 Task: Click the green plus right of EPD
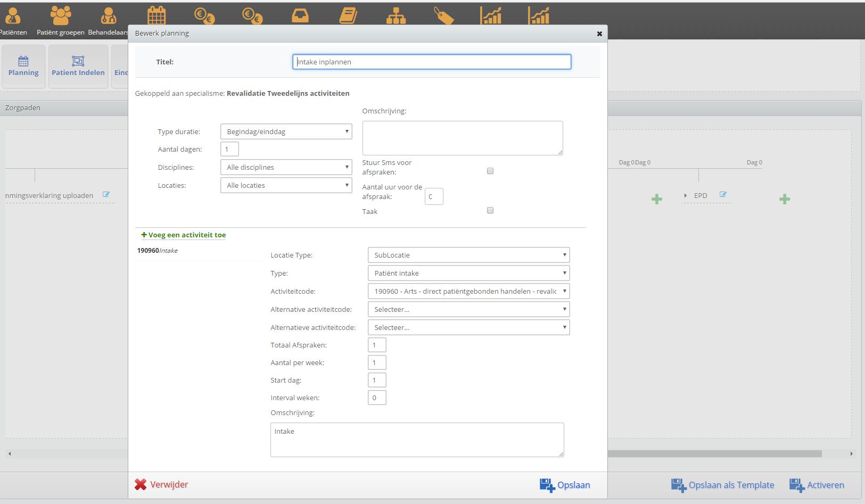(785, 200)
